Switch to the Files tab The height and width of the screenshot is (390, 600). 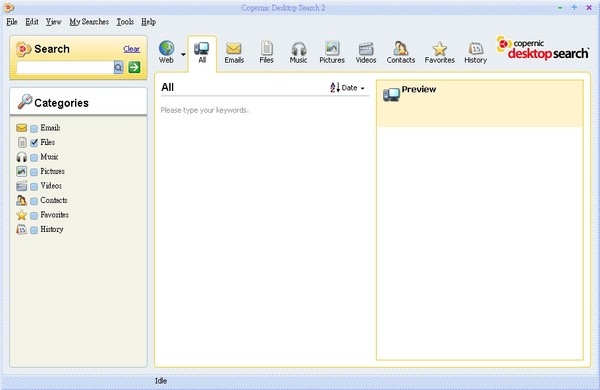click(x=266, y=52)
